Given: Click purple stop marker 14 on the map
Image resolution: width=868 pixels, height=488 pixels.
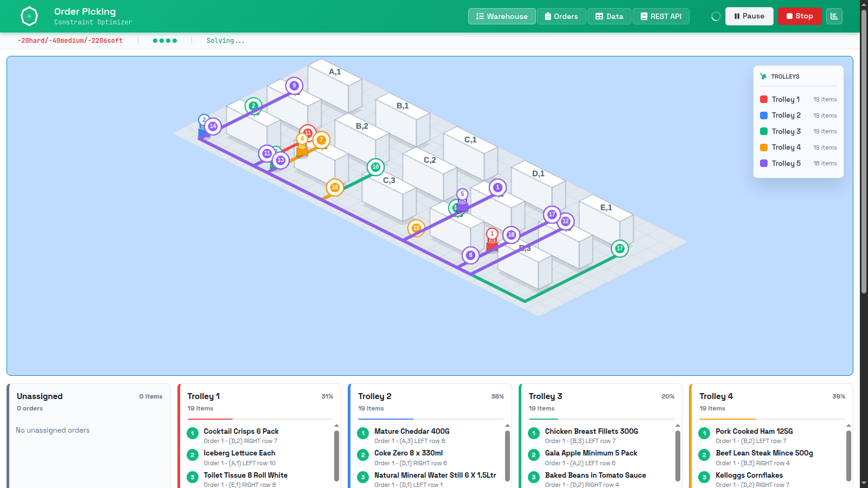Looking at the screenshot, I should 213,126.
